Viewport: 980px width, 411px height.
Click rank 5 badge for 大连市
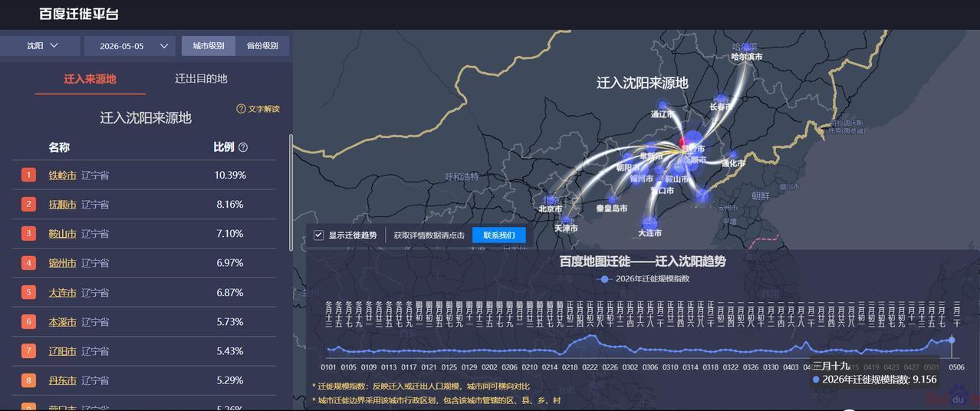tap(29, 292)
